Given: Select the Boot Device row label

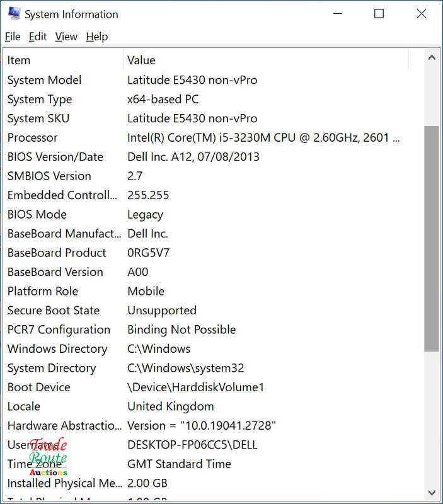Looking at the screenshot, I should (38, 387).
